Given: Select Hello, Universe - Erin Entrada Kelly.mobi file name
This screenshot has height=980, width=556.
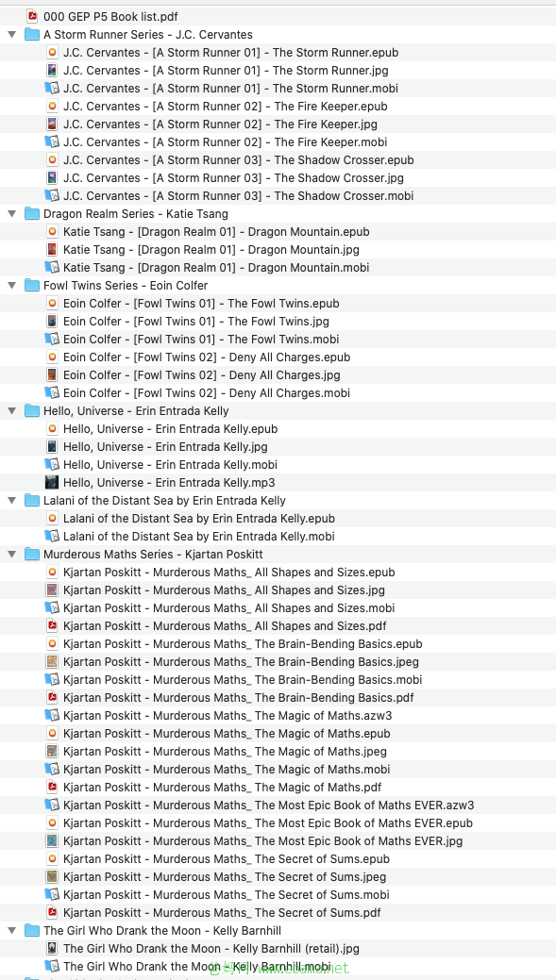Looking at the screenshot, I should tap(170, 465).
